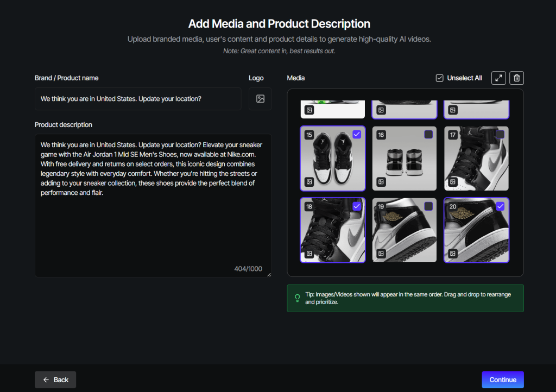Click the Continue button
This screenshot has height=392, width=556.
[x=502, y=380]
